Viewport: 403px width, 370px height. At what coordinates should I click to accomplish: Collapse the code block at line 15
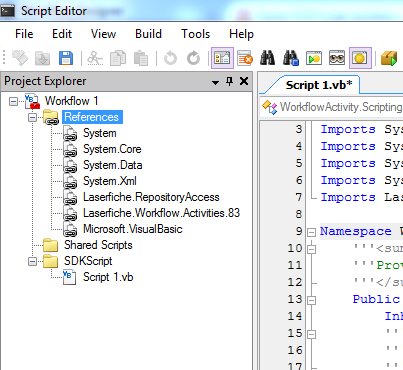click(x=311, y=334)
